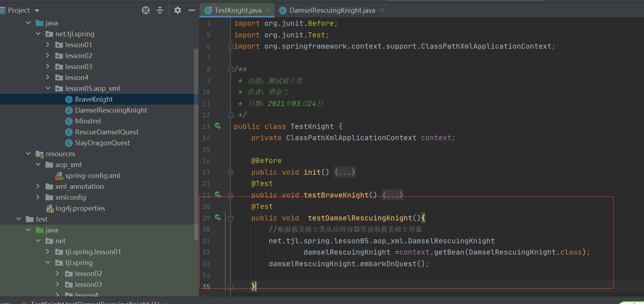Collapse the aop_xml resources folder
Viewport: 644px width, 304px height.
[x=38, y=165]
